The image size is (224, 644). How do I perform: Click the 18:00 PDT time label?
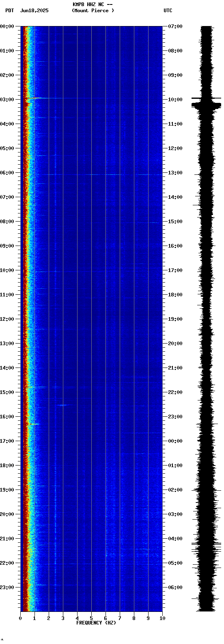(x=7, y=466)
